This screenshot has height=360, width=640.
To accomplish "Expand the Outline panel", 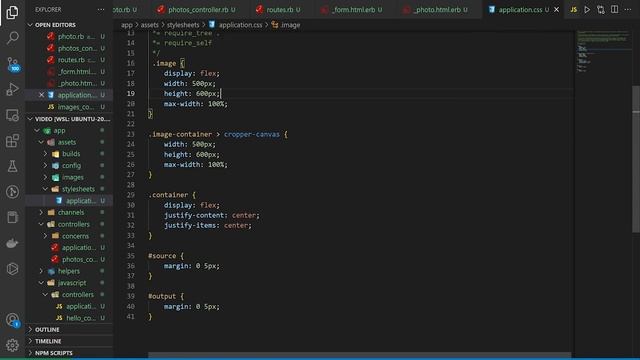I will [69, 329].
